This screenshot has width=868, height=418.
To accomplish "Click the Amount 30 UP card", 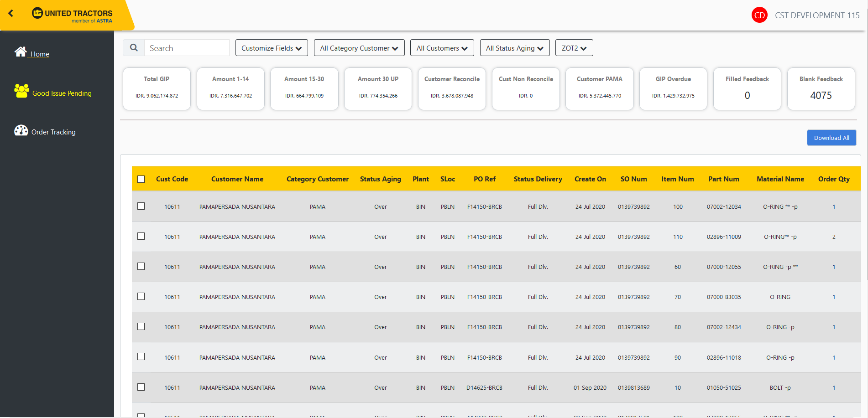I will [378, 89].
